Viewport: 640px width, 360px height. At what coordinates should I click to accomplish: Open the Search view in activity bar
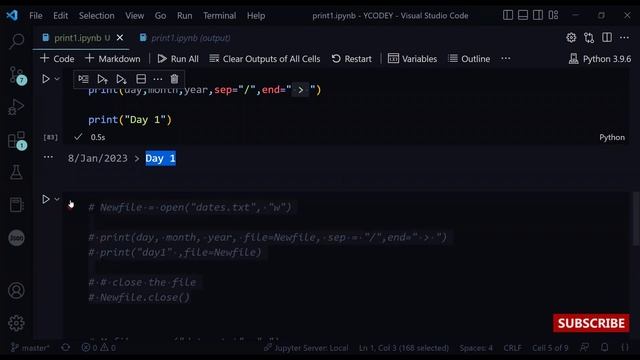click(16, 41)
